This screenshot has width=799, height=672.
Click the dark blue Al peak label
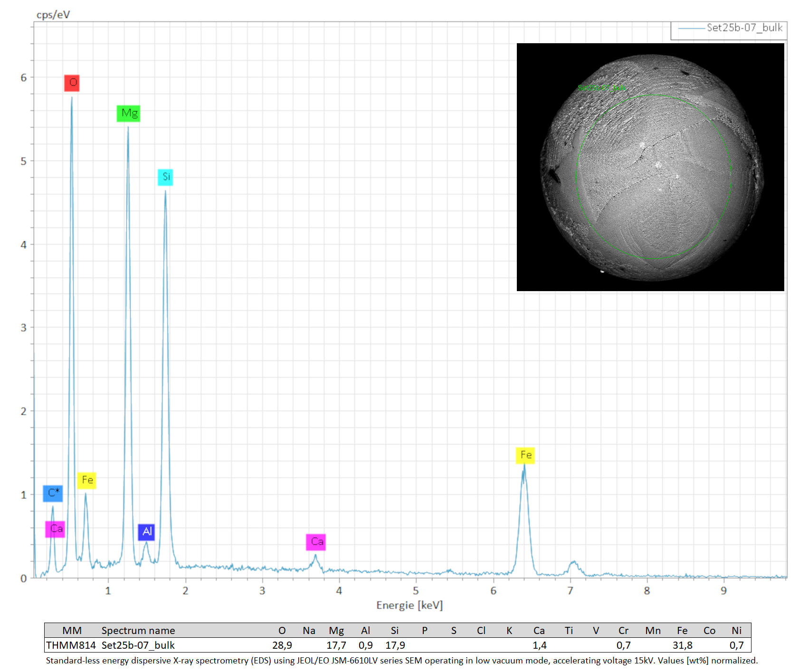tap(146, 531)
